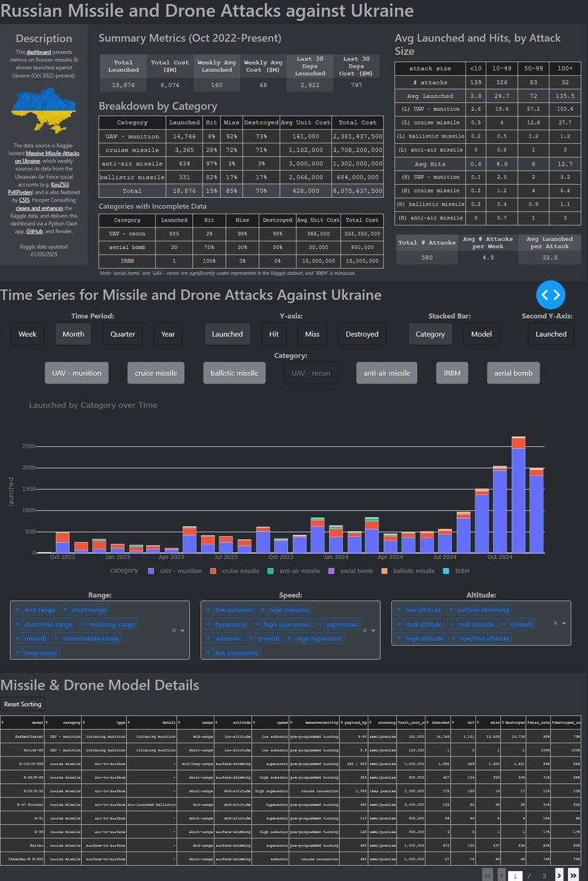Switch the stacked bar to Model

pos(481,334)
